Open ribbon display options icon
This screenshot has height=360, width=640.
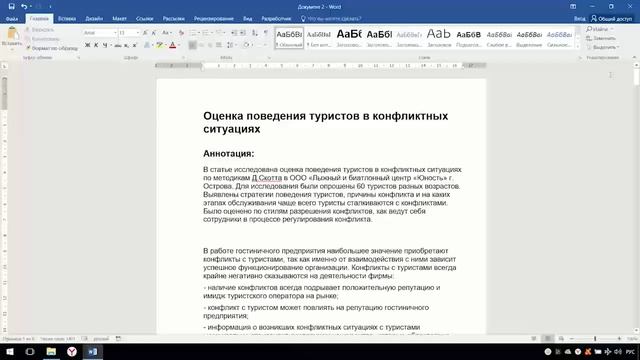[573, 7]
